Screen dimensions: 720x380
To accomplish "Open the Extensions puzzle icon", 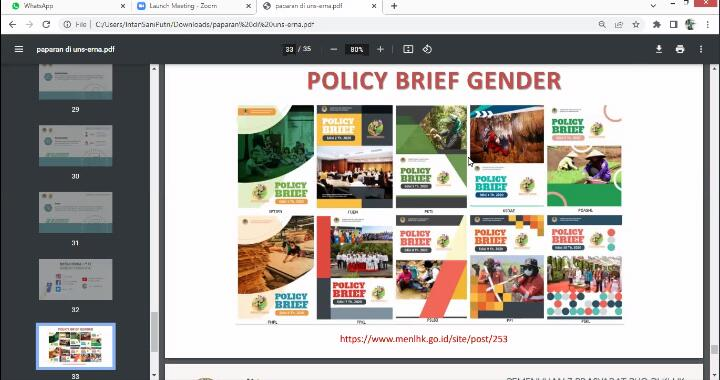I will pyautogui.click(x=657, y=24).
